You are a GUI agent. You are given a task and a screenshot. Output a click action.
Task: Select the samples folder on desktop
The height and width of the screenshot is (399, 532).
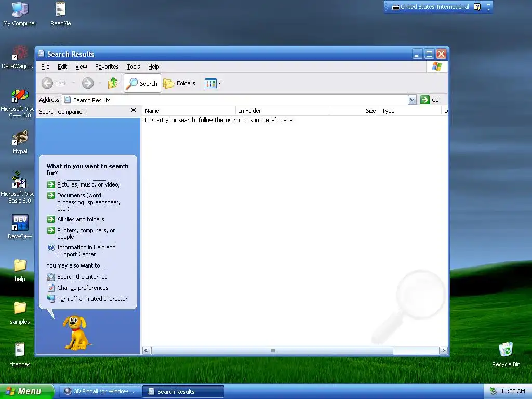pyautogui.click(x=20, y=313)
